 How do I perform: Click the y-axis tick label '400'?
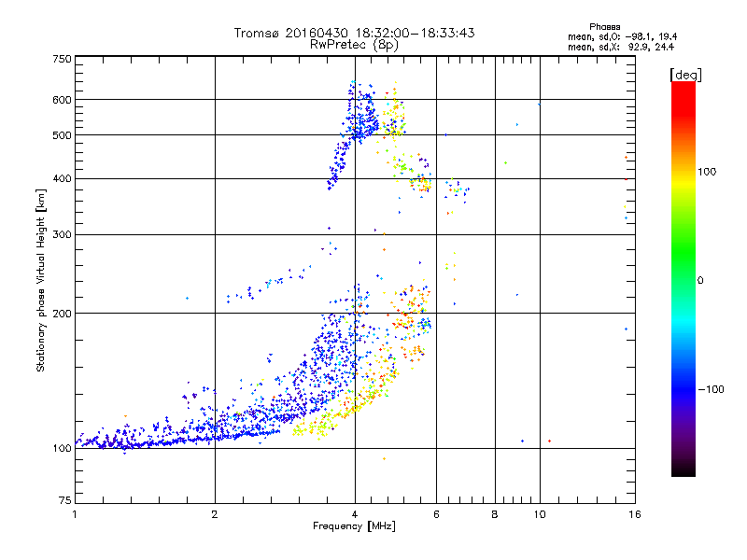(x=62, y=179)
